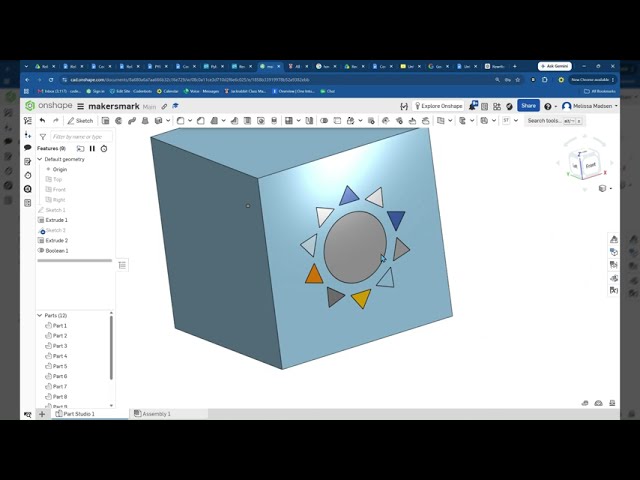Select the Extrude tool in toolbar

tap(105, 120)
